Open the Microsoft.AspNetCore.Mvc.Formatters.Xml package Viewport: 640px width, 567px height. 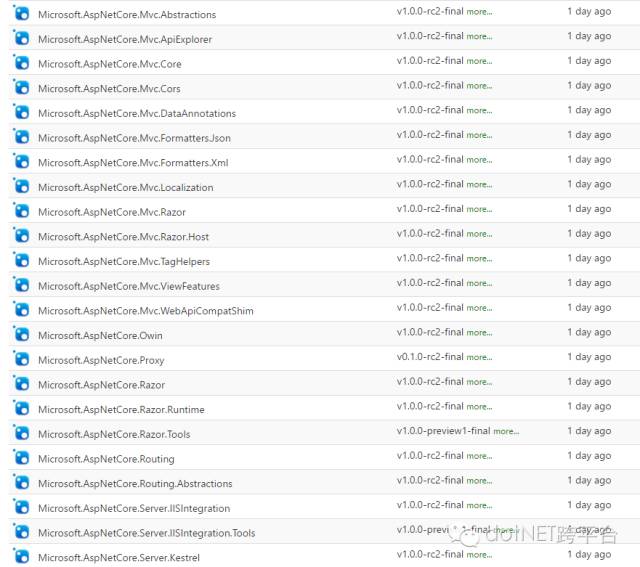click(133, 163)
